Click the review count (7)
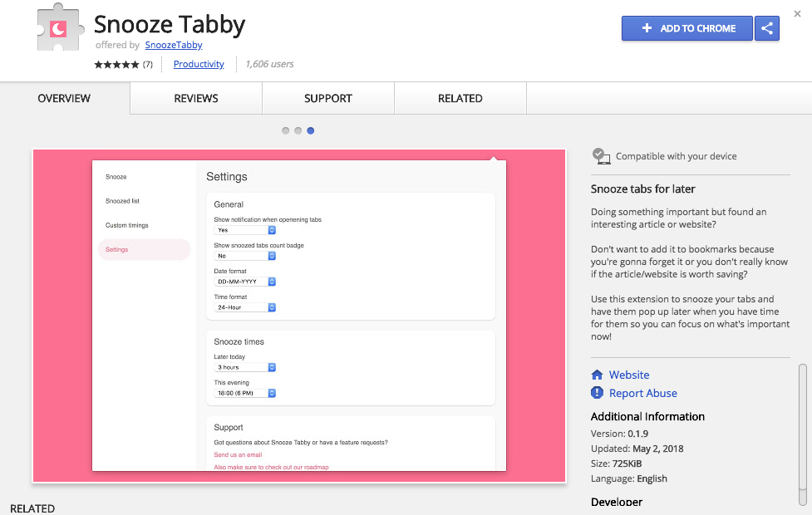Viewport: 812px width, 515px height. (x=148, y=64)
